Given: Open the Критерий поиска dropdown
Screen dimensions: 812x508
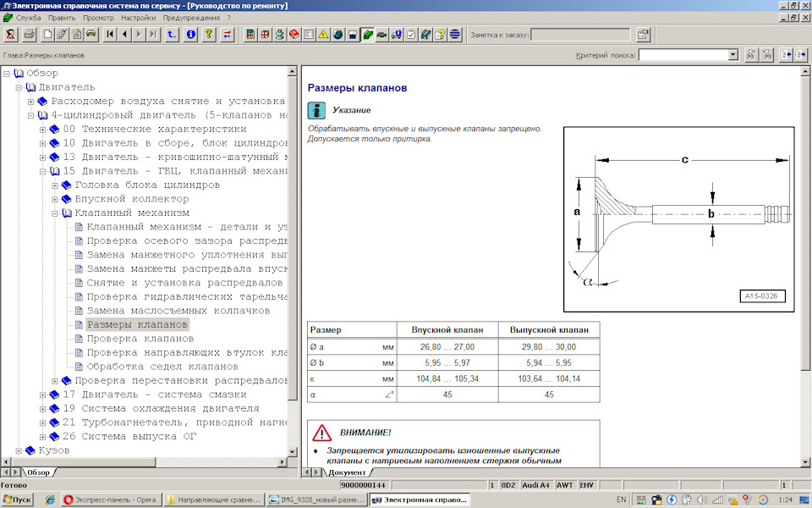Looking at the screenshot, I should pyautogui.click(x=732, y=55).
